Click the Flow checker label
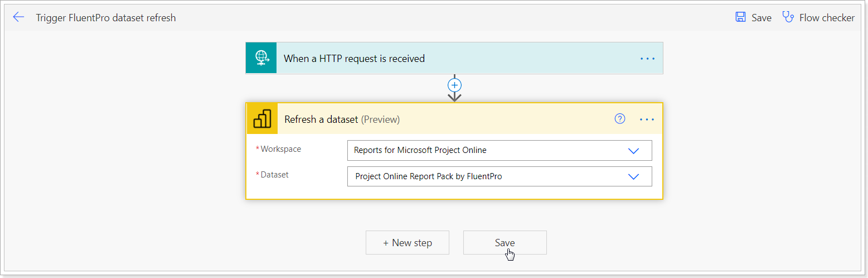Image resolution: width=868 pixels, height=278 pixels. (827, 18)
